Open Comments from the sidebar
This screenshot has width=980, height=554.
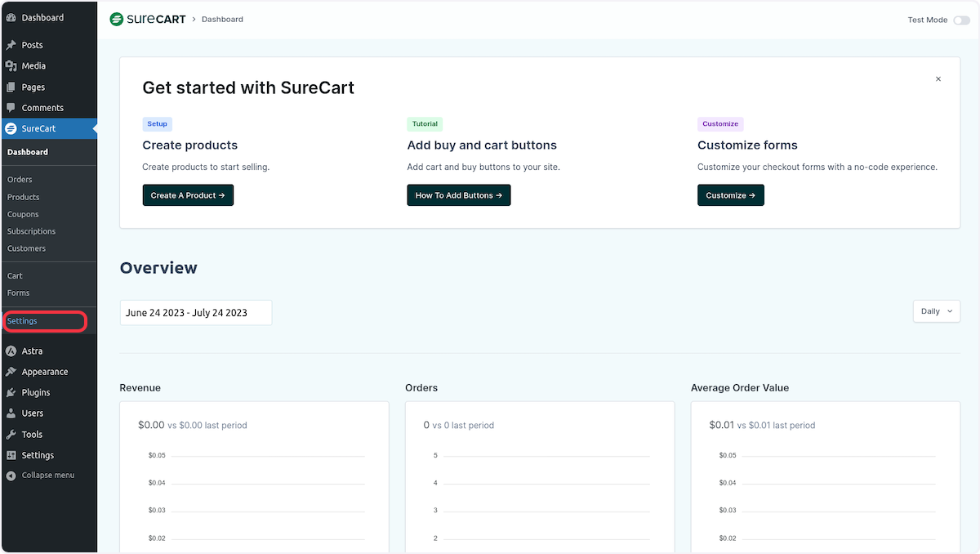41,107
